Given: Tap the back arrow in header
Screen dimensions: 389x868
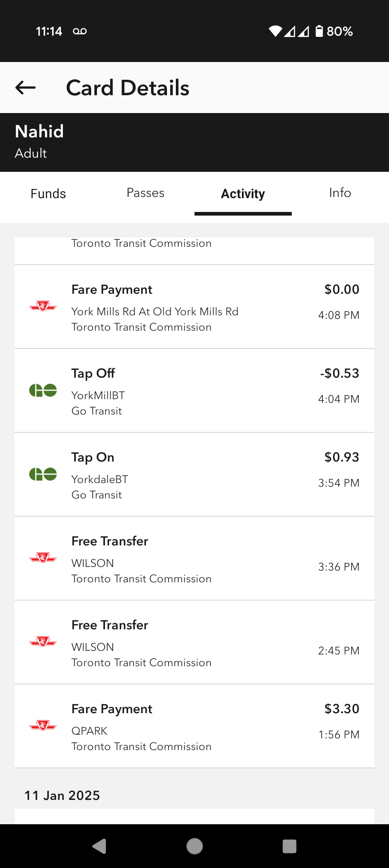Looking at the screenshot, I should (x=26, y=88).
